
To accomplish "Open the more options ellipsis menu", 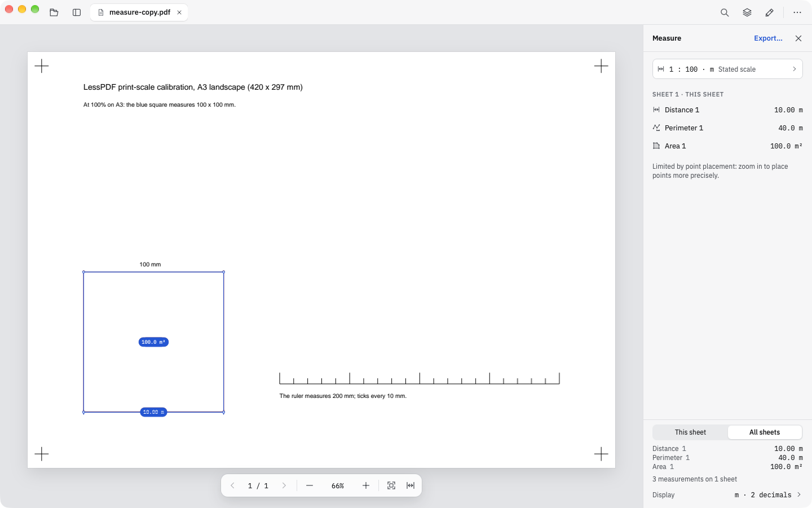I will click(797, 12).
